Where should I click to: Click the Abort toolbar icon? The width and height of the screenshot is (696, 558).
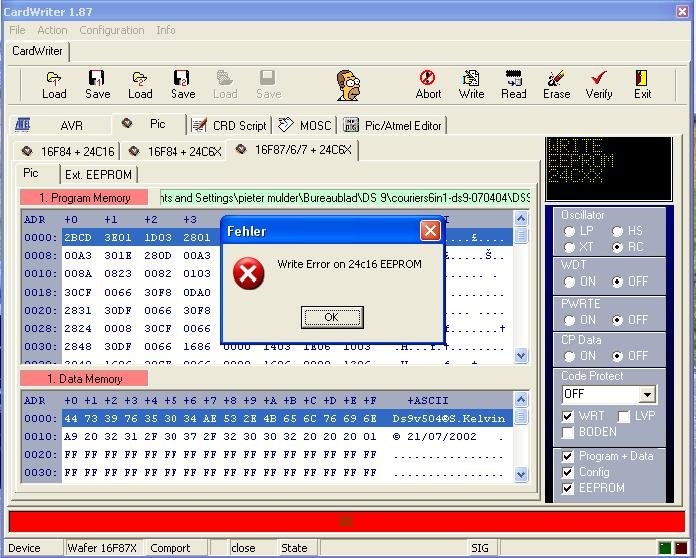[x=427, y=78]
